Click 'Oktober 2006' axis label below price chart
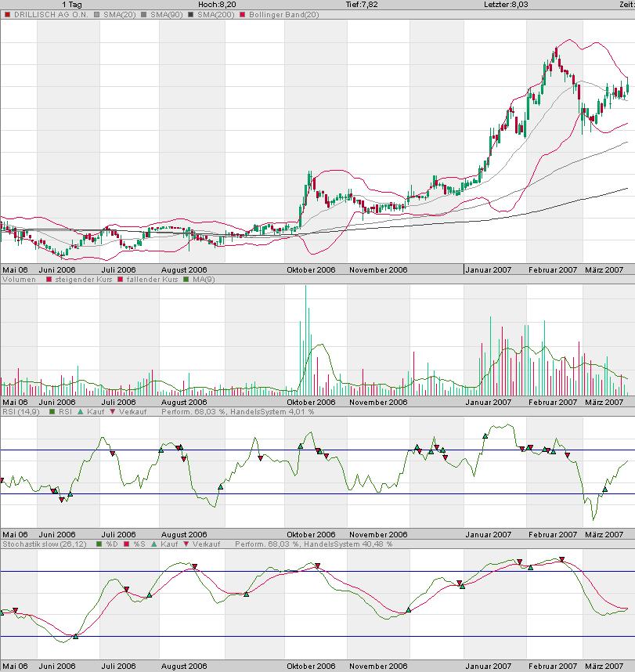The width and height of the screenshot is (635, 672). [x=311, y=270]
